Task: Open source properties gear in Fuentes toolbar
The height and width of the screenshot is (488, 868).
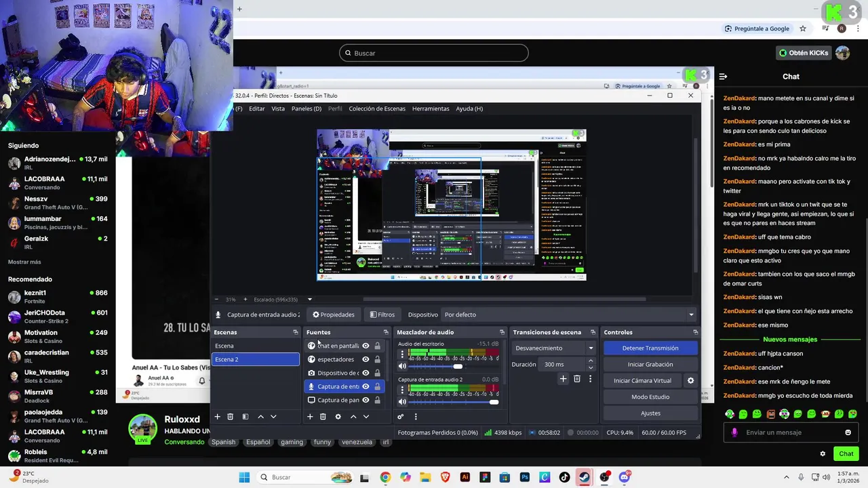Action: [338, 417]
